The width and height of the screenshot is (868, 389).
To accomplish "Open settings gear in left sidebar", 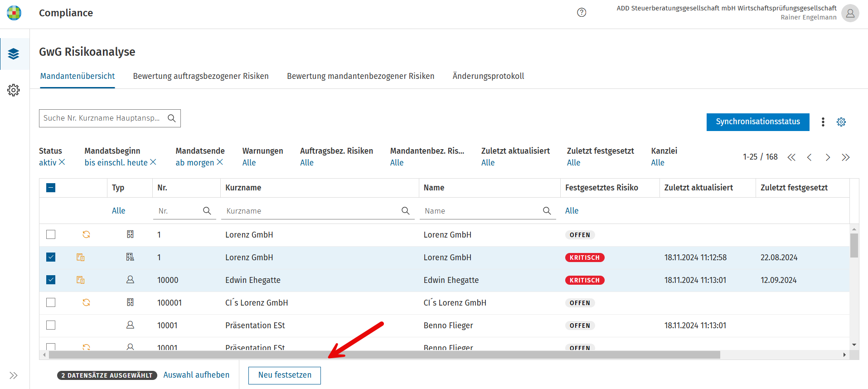I will click(14, 90).
